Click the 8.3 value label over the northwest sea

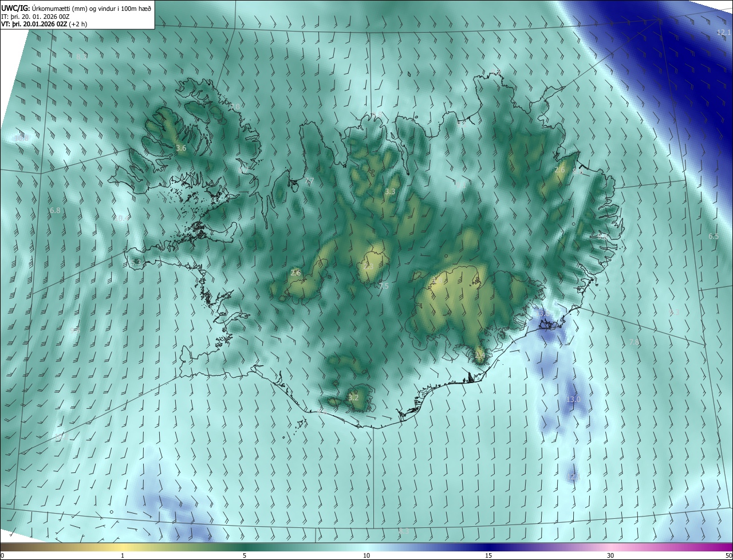pos(81,57)
